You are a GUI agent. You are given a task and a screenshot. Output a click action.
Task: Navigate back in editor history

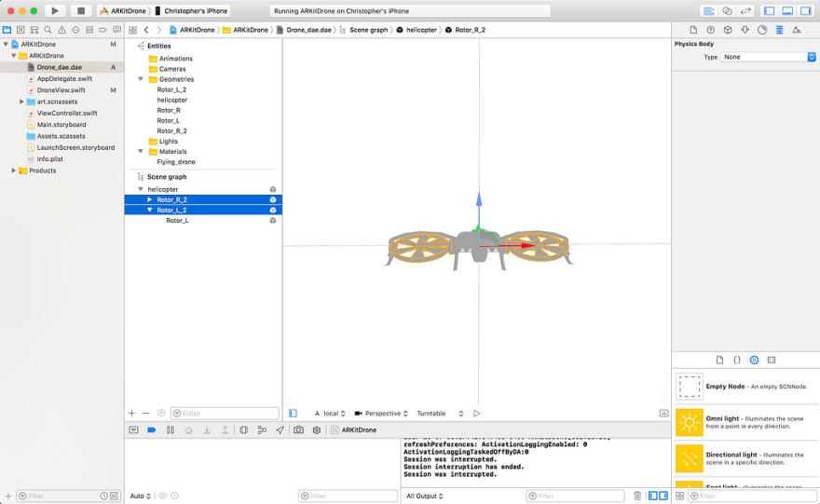146,30
